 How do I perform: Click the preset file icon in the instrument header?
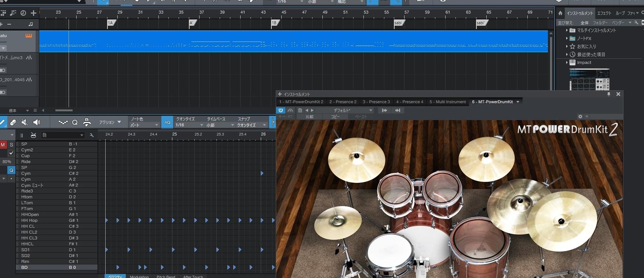click(x=300, y=110)
